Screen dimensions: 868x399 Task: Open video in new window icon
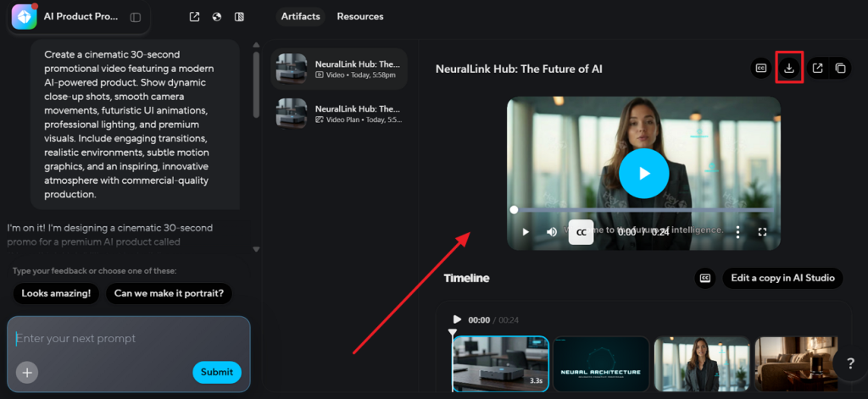coord(817,68)
